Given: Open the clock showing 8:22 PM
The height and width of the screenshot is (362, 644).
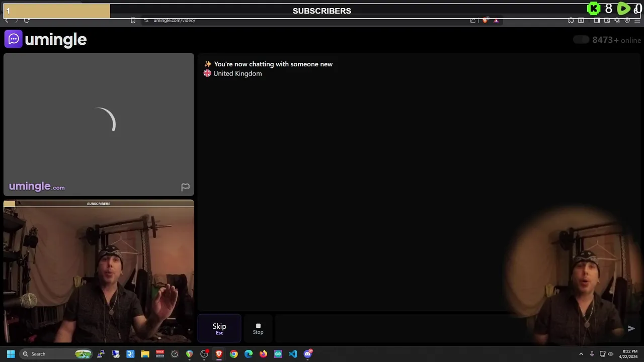Looking at the screenshot, I should (629, 354).
